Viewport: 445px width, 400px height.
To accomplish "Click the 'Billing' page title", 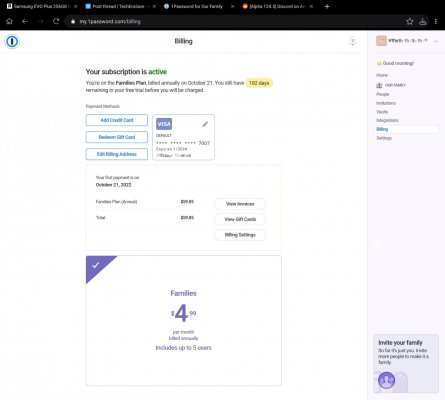I will (183, 41).
